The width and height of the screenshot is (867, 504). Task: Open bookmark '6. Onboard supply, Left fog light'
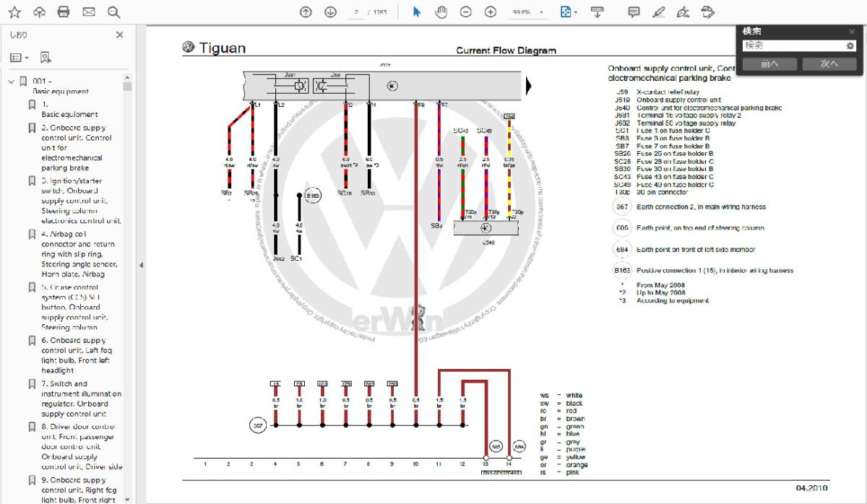coord(76,355)
